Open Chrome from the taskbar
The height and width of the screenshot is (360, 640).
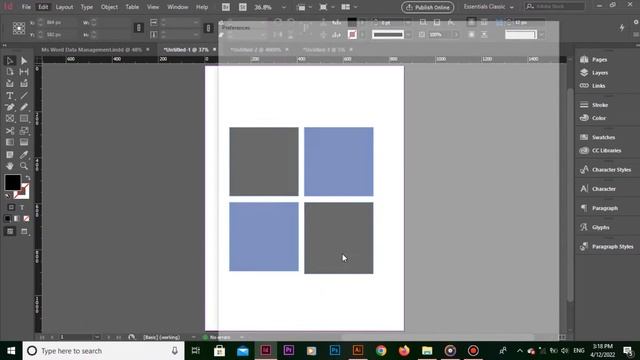(381, 351)
